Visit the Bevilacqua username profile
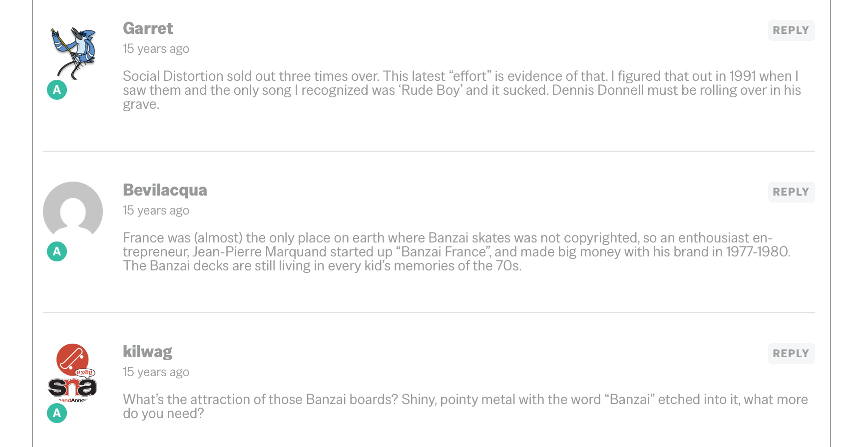The image size is (868, 447). [x=165, y=190]
